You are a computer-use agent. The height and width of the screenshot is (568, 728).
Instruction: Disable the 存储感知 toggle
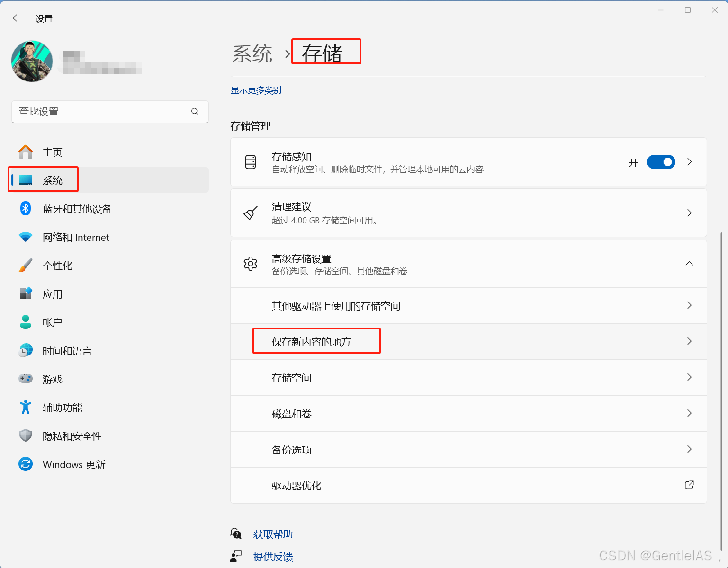coord(661,162)
